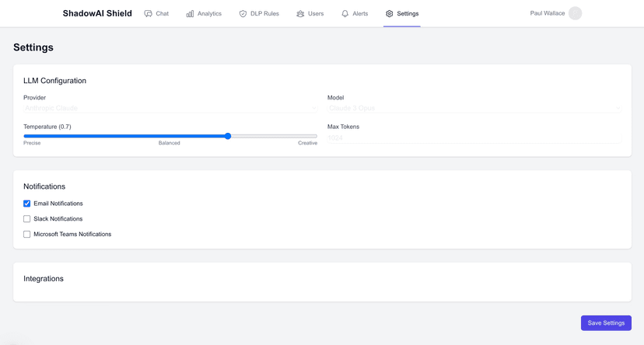Image resolution: width=644 pixels, height=345 pixels.
Task: Enable Slack Notifications checkbox
Action: point(26,218)
